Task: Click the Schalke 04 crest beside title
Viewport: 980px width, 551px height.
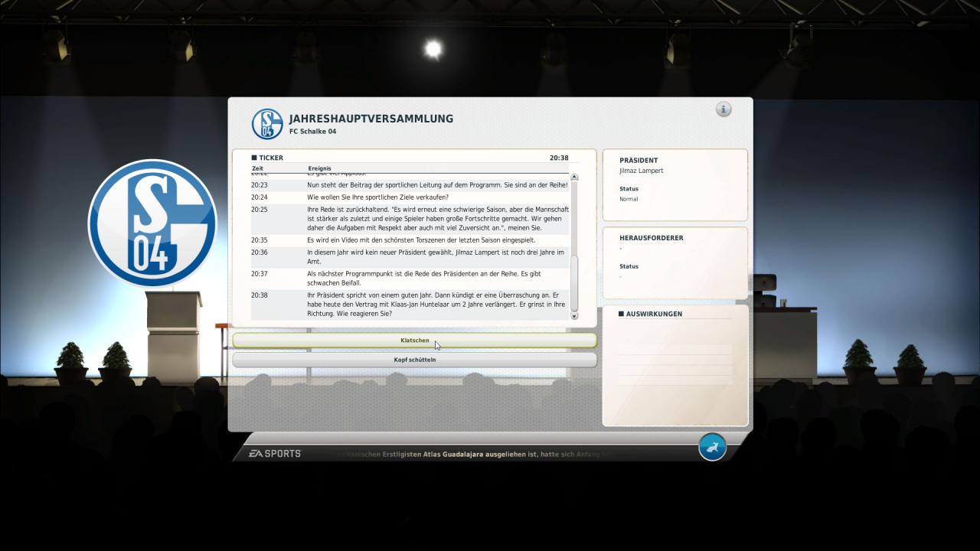Action: click(267, 124)
